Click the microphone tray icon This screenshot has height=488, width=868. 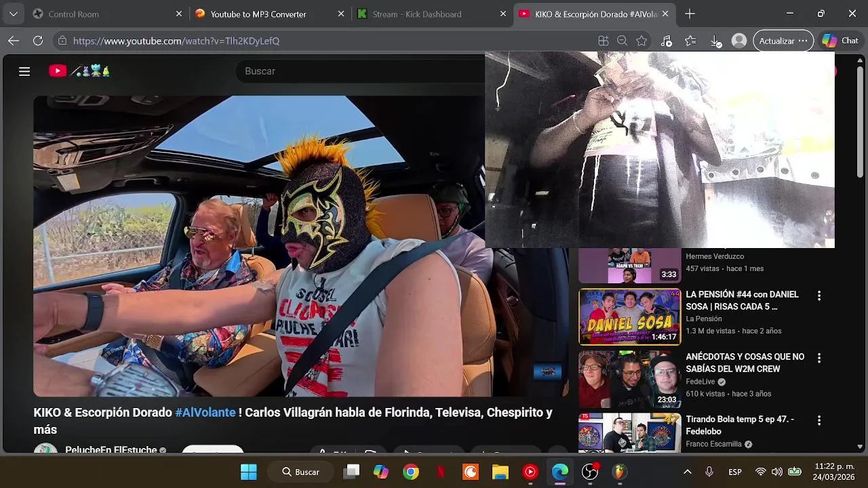point(709,472)
